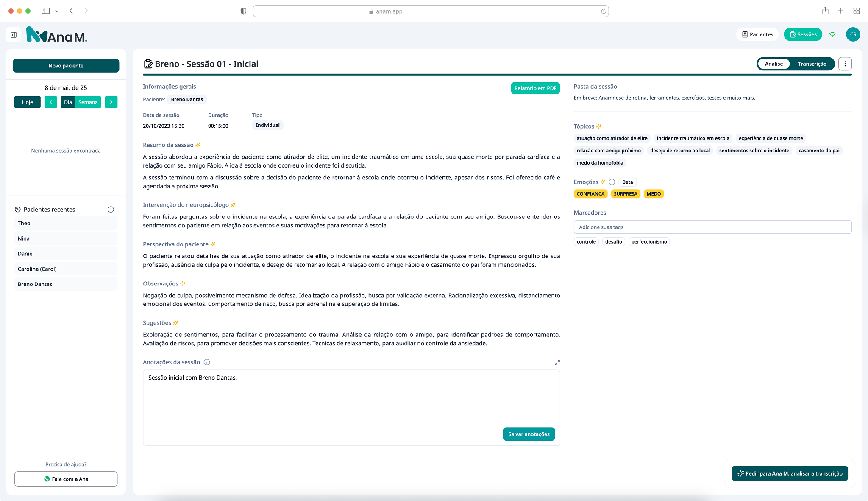Click the controle marker tag
Screen dimensions: 868x501
tap(586, 242)
